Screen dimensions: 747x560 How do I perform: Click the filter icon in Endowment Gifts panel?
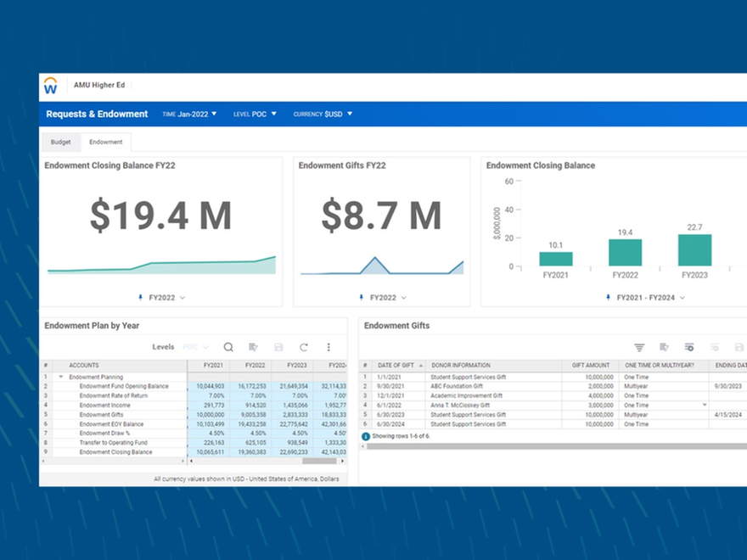pyautogui.click(x=639, y=347)
